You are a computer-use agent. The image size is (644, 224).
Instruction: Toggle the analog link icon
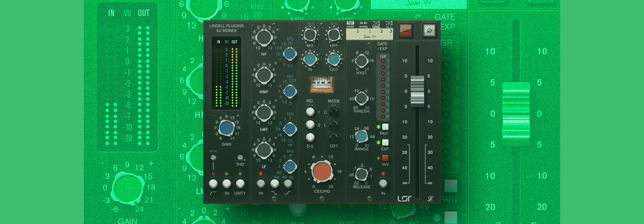tap(363, 25)
